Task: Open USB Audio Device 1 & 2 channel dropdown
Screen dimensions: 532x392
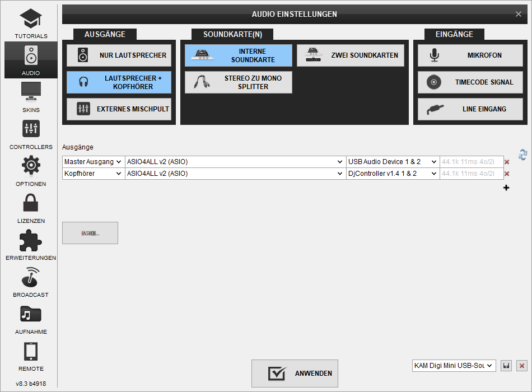Action: tap(392, 162)
